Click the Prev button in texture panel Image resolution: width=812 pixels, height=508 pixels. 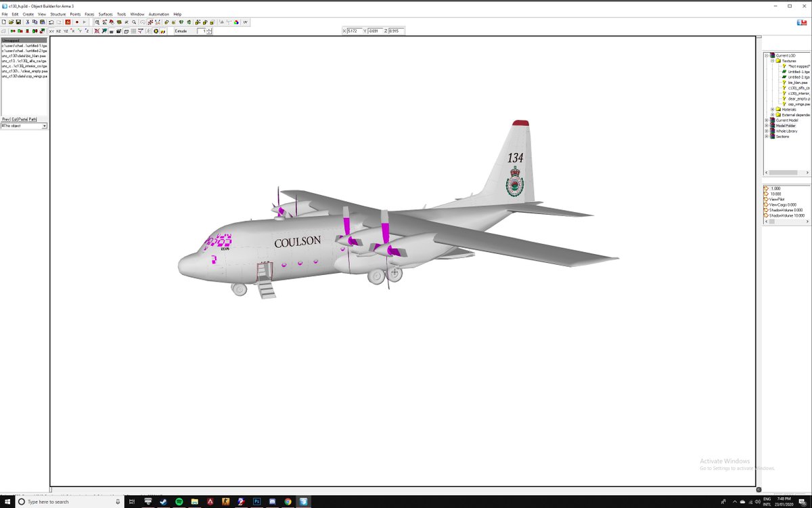(x=5, y=119)
